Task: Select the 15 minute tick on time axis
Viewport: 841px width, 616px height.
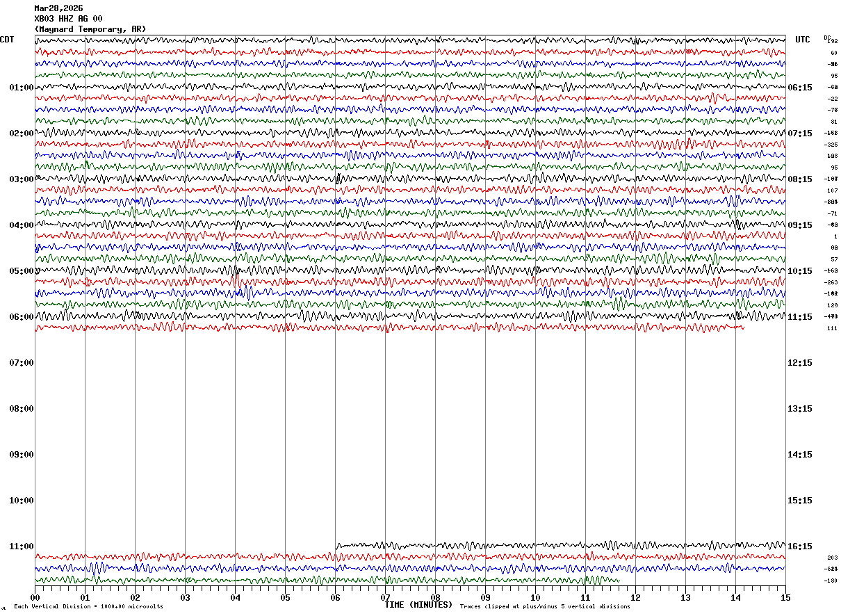Action: 785,597
